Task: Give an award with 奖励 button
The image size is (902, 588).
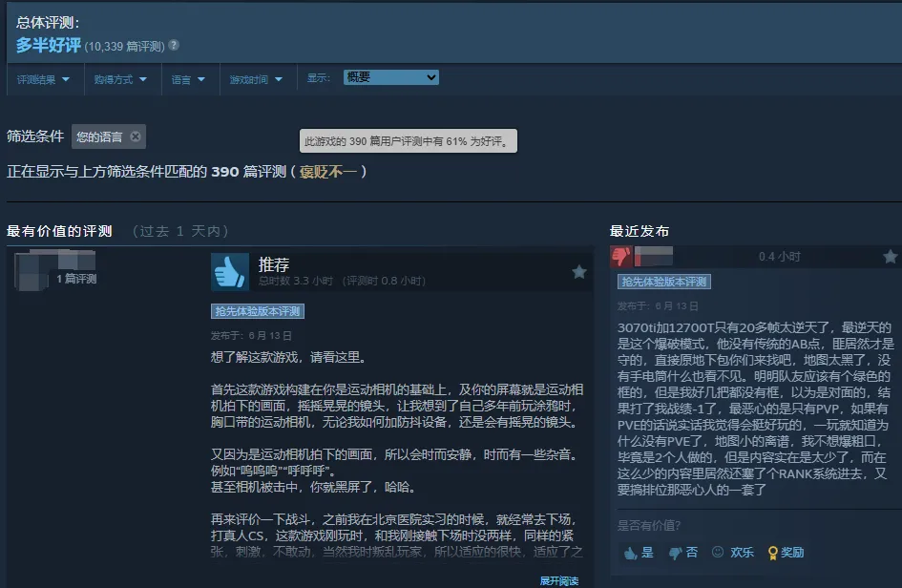Action: [786, 553]
